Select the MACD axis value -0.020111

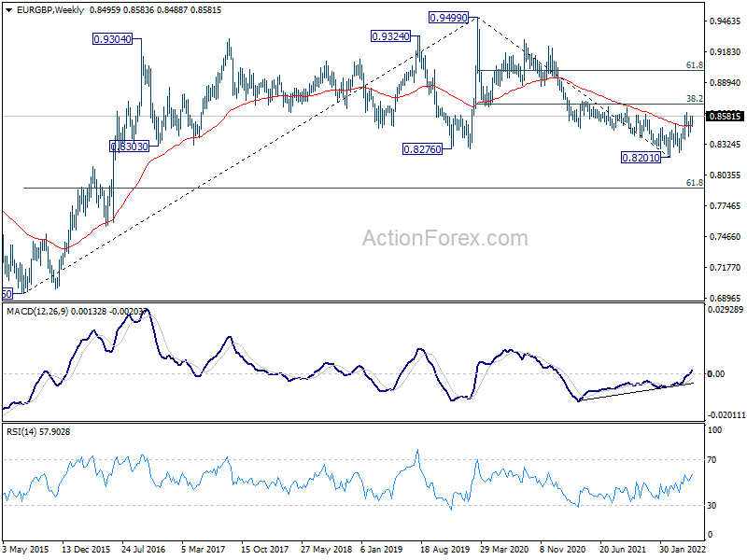(726, 415)
